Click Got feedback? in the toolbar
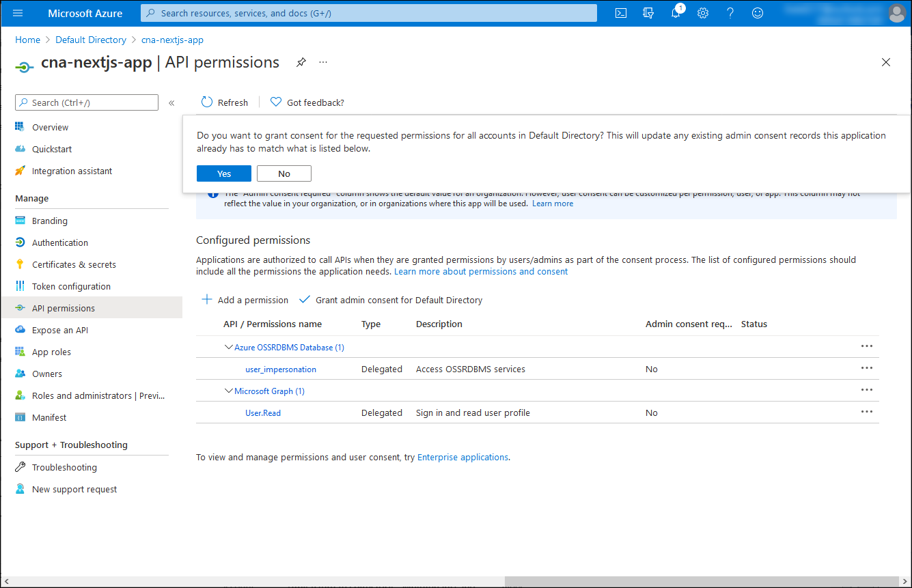 [x=307, y=102]
